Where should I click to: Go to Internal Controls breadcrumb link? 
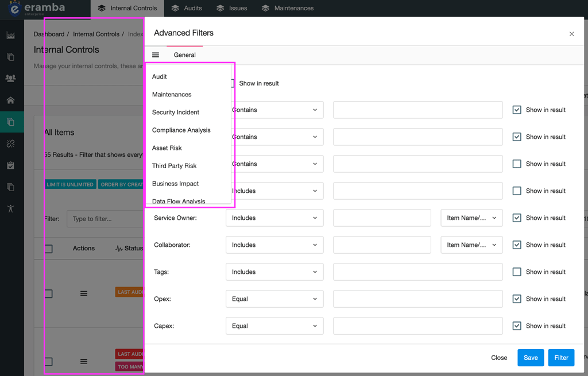[x=96, y=34]
